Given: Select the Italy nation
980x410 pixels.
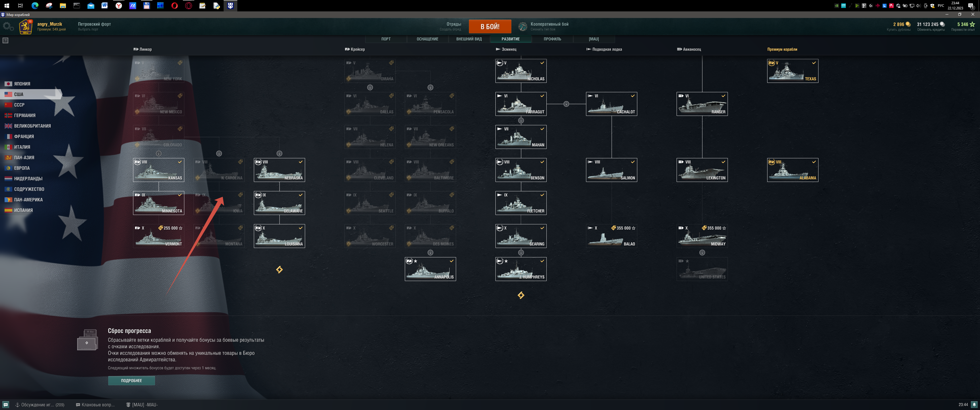Looking at the screenshot, I should pos(17,147).
